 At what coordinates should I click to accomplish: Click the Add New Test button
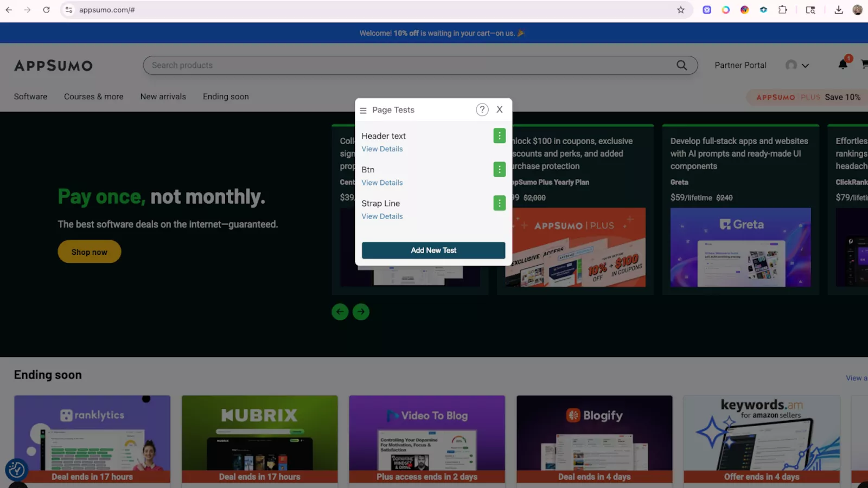pos(433,251)
